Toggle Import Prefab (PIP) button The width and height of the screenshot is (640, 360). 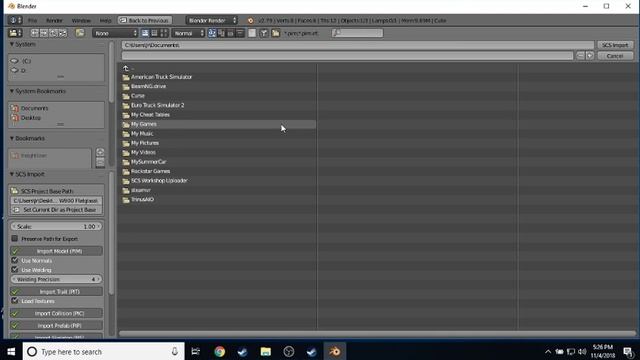tap(56, 325)
